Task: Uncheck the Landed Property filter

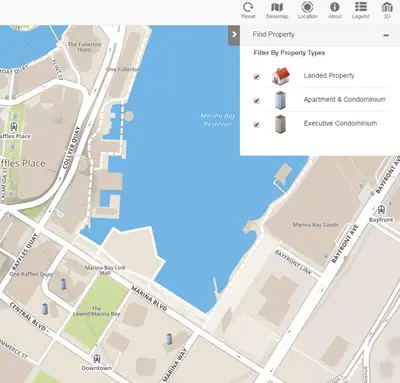Action: coord(256,77)
